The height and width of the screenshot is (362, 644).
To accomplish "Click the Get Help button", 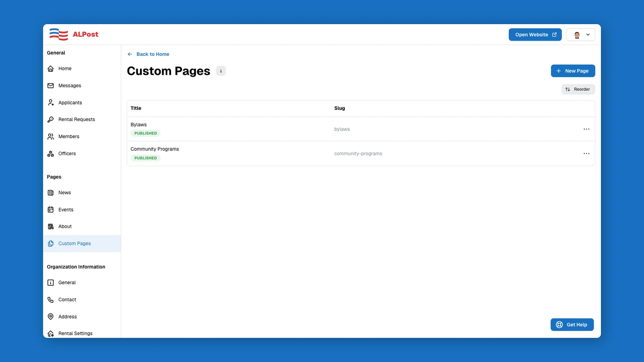I will click(x=572, y=324).
